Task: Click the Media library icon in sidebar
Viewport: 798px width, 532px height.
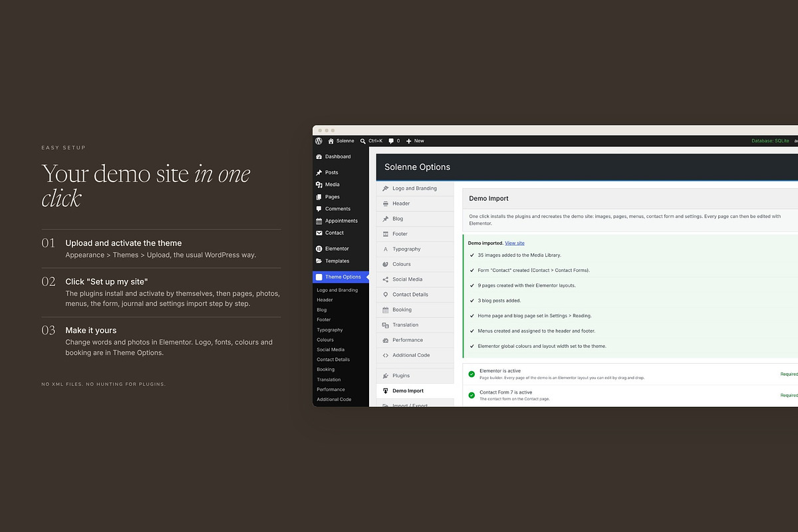Action: pos(319,185)
